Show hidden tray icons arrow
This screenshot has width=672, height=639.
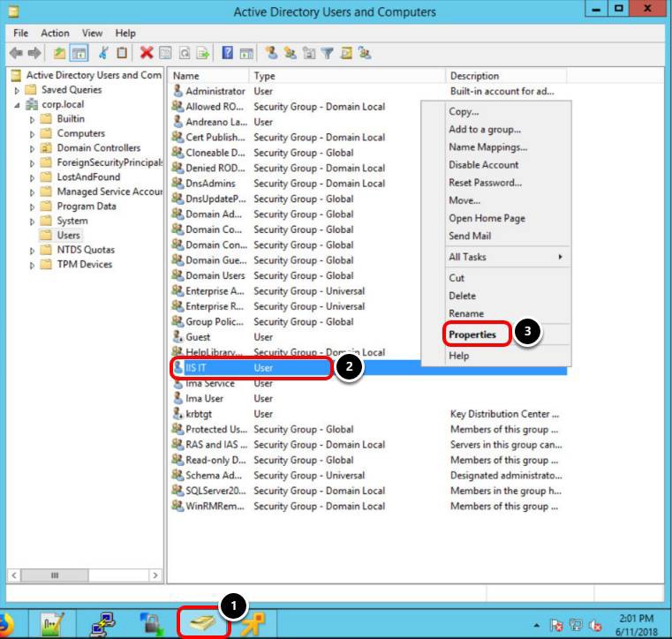[537, 626]
